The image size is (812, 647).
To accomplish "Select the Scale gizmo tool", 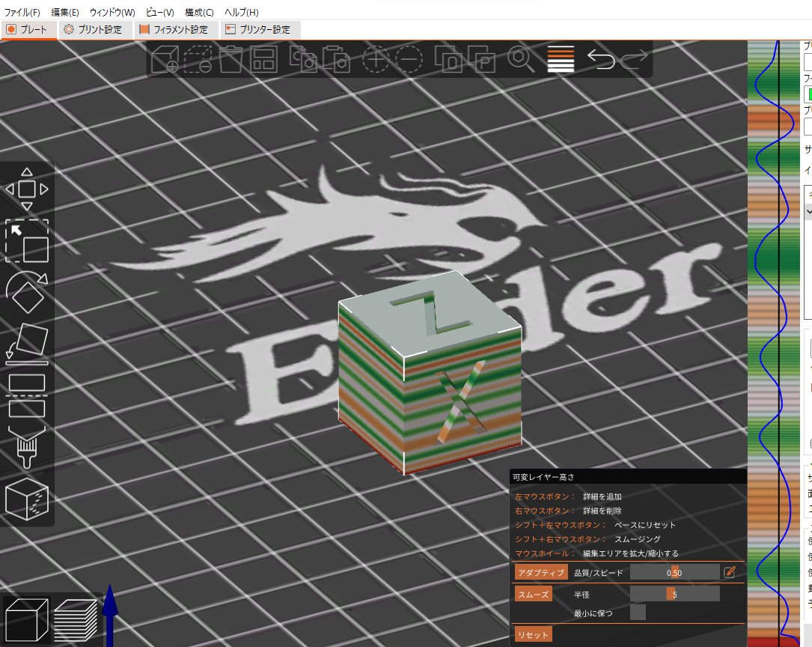I will 27,241.
